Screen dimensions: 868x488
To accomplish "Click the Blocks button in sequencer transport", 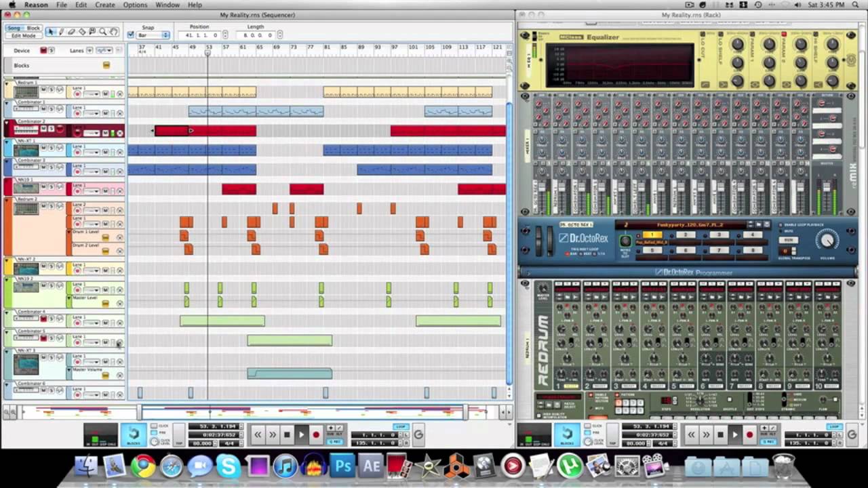I will coord(133,434).
